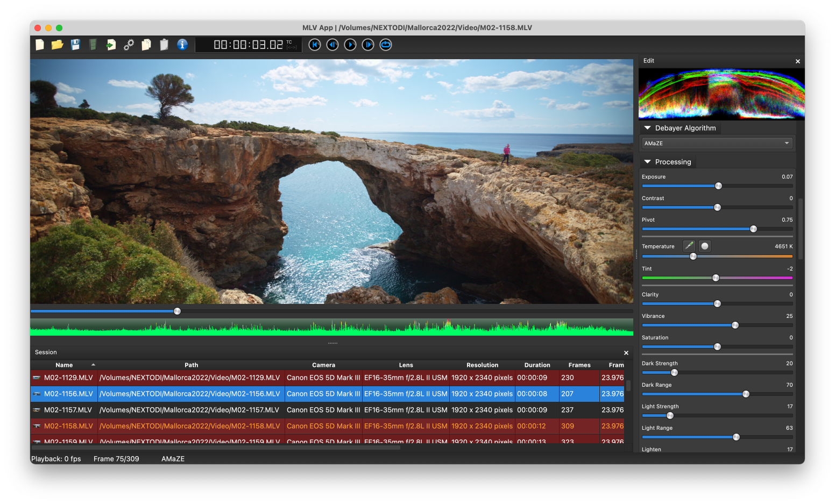Click the Exposure slider handle
Screen dimensions: 835x504
tap(718, 186)
